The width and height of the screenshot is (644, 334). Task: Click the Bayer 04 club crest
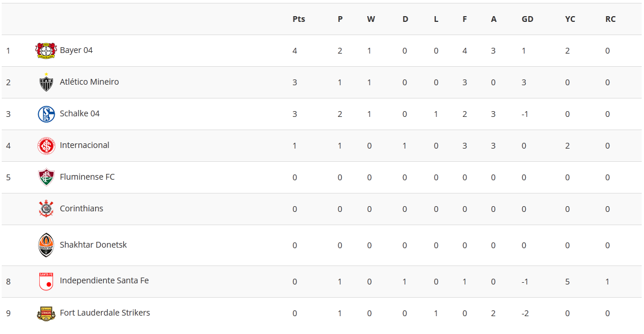tap(46, 51)
